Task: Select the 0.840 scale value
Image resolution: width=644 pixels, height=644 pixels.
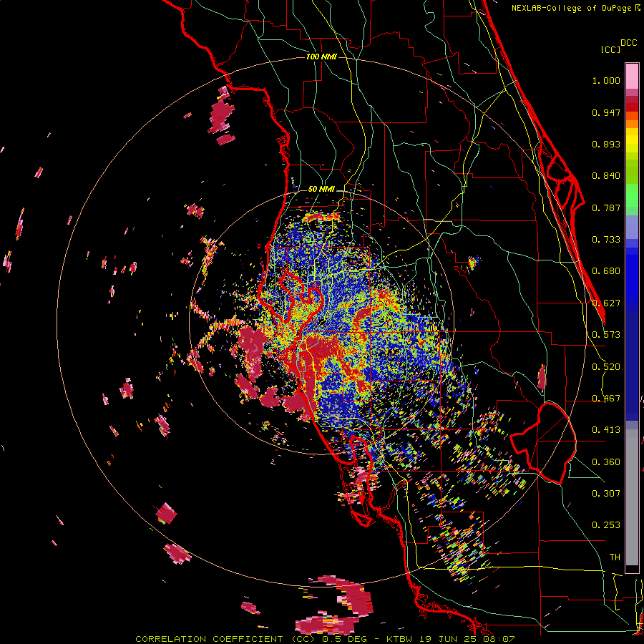Action: click(606, 176)
